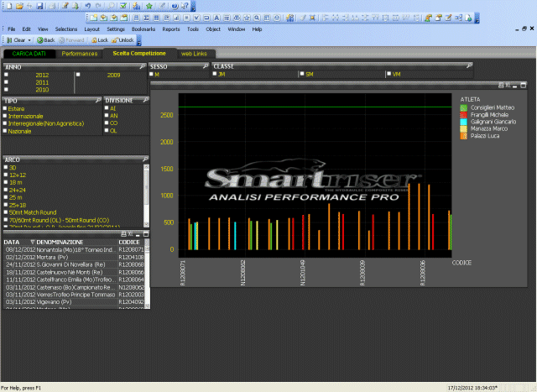Click the CODICE column header
Viewport: 537px width, 392px height.
(x=129, y=242)
